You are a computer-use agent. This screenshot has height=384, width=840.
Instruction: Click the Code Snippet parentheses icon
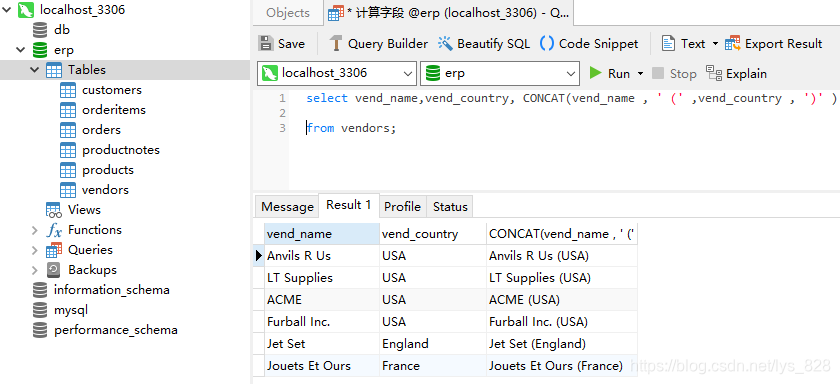click(547, 43)
